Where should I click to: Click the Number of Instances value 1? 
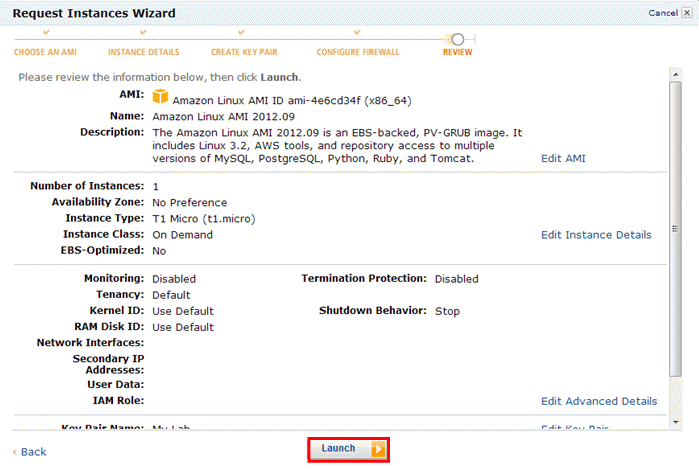(x=156, y=186)
